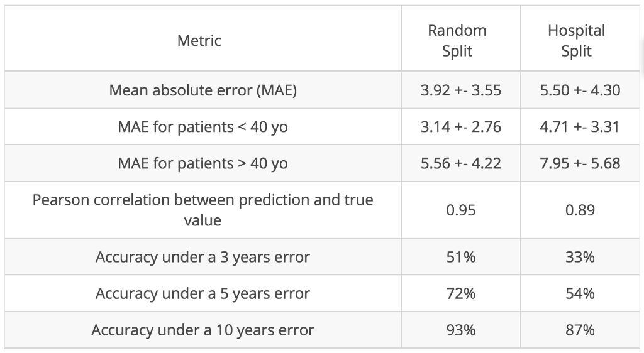Screen dimensions: 644x353
Task: Select the MAE for patients < 40 yo label
Action: [203, 127]
